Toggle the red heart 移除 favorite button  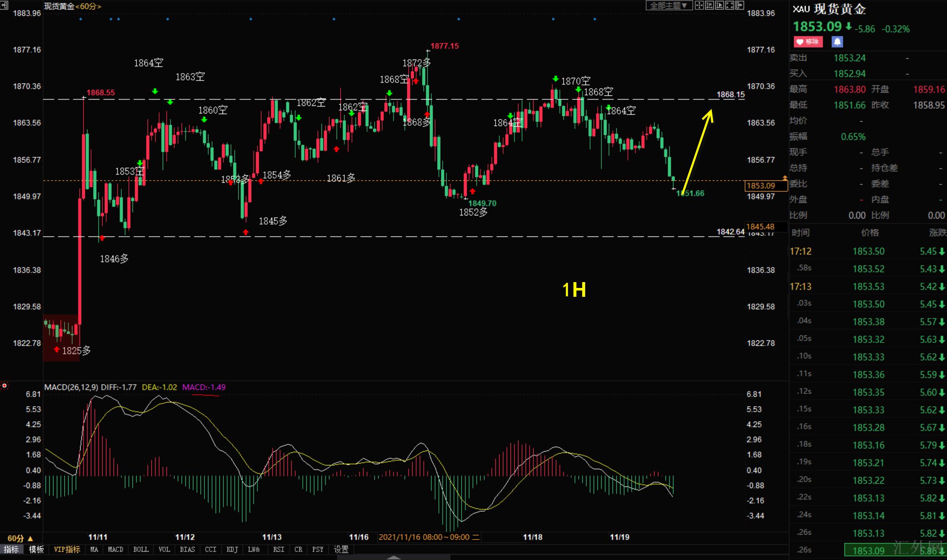pos(808,42)
